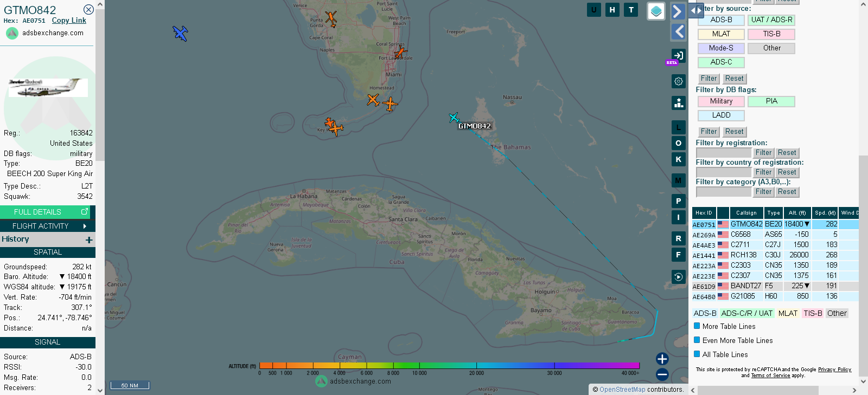
Task: Select the GTMO842 aircraft icon on map
Action: click(454, 118)
